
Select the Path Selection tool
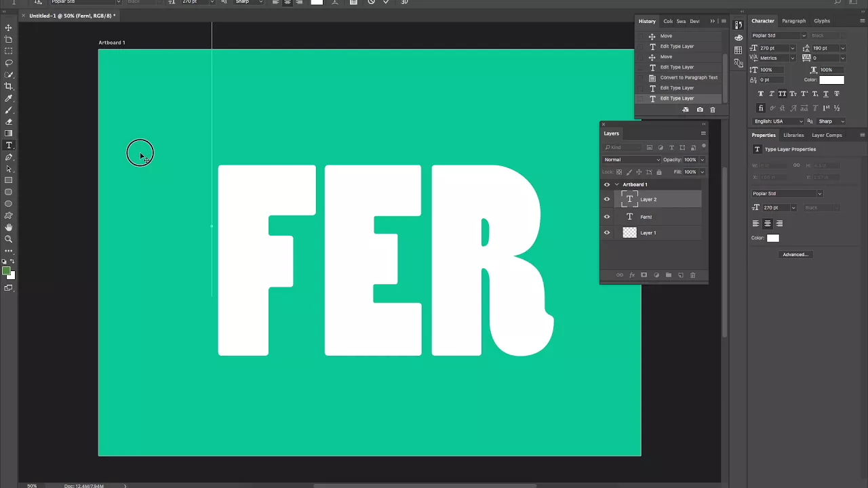coord(9,169)
